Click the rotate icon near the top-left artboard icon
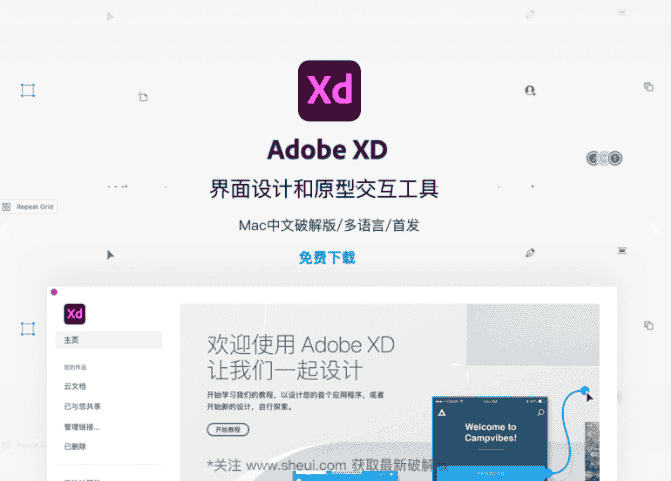The height and width of the screenshot is (481, 671). point(143,97)
